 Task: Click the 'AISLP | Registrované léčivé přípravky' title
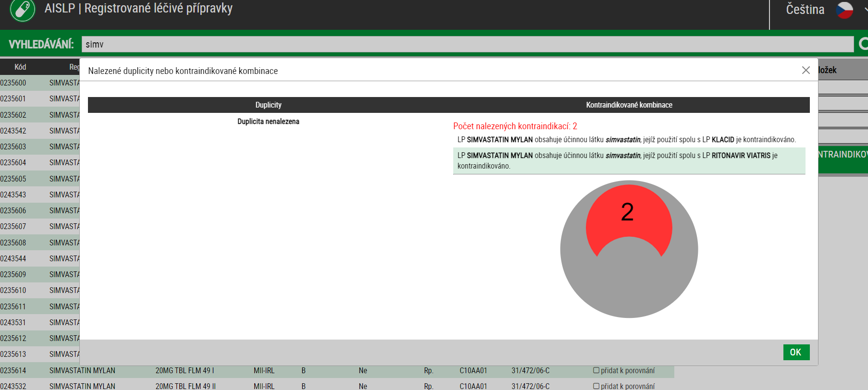[138, 8]
